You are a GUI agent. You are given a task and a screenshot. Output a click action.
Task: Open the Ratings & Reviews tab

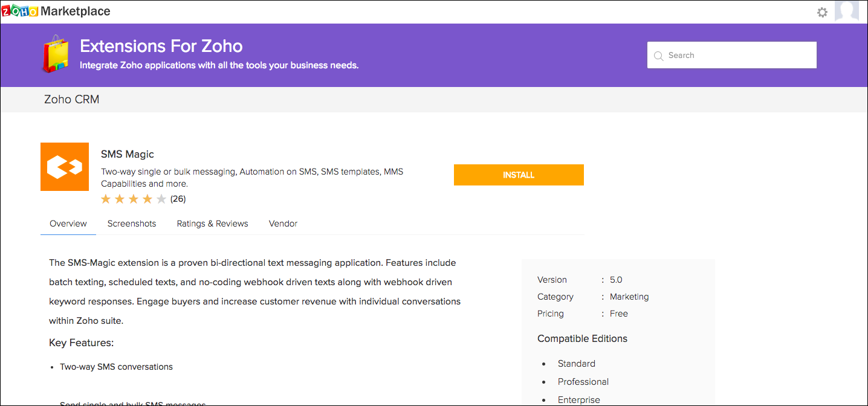pos(212,224)
